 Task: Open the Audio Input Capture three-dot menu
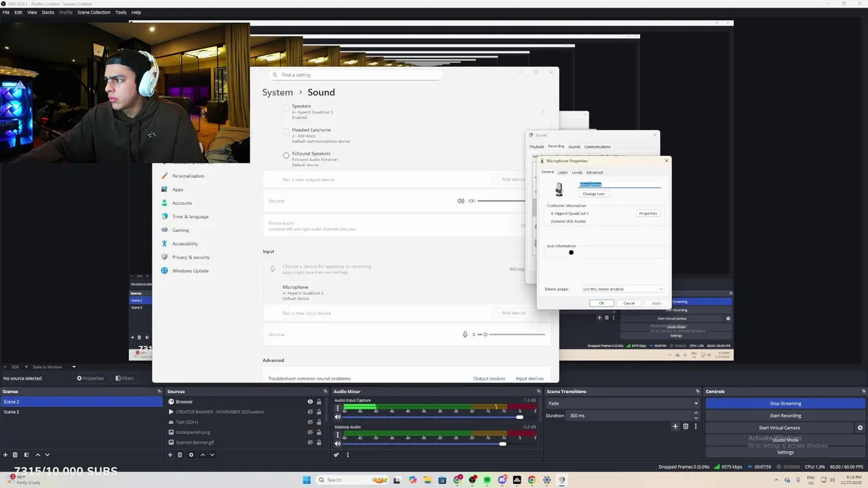point(338,408)
